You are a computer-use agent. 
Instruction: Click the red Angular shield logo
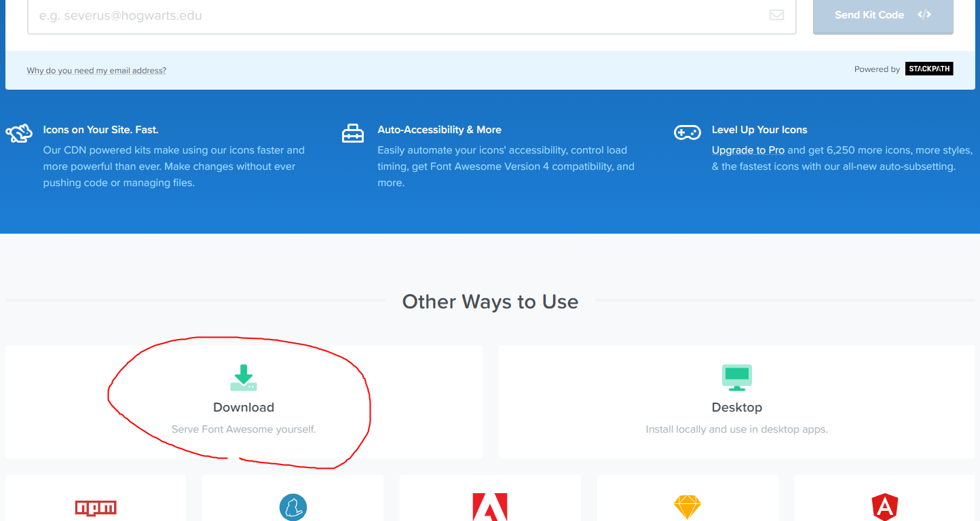(885, 507)
